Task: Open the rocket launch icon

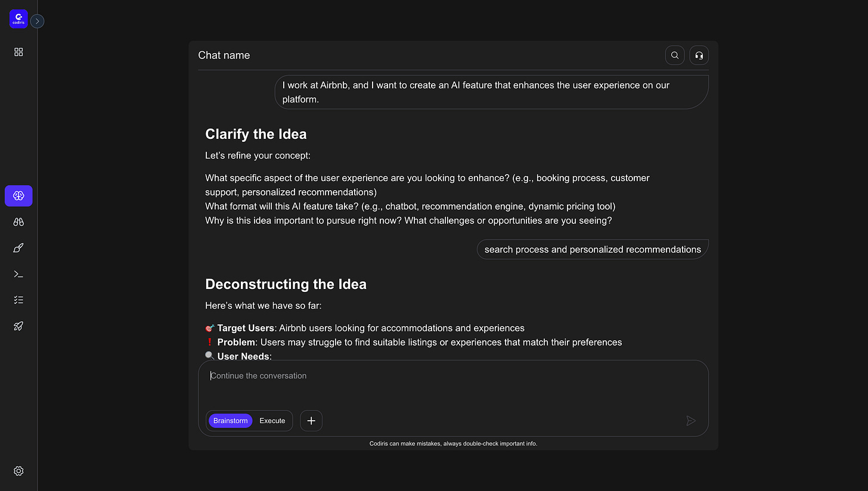Action: coord(18,326)
